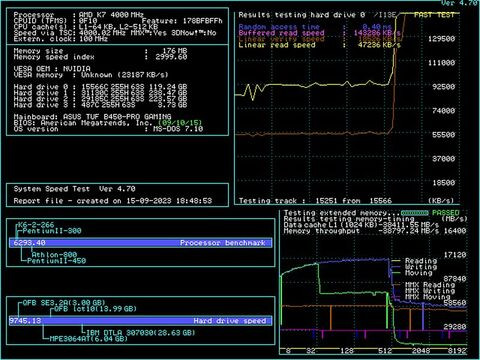Select the 111000 axis value
Viewport: 480px width, 360px height.
click(x=441, y=63)
